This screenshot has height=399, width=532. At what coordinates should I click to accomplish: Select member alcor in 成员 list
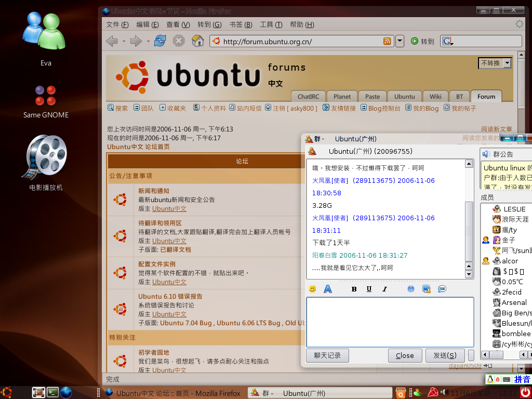coord(510,261)
